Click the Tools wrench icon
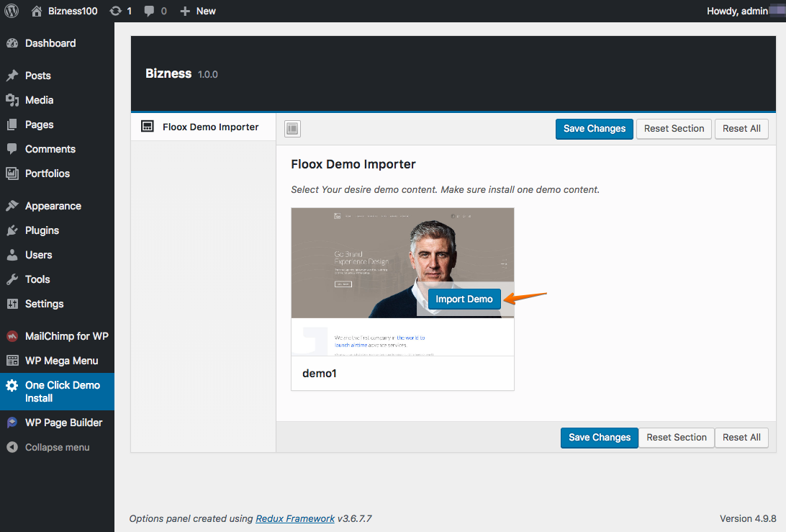The image size is (786, 532). (x=12, y=279)
